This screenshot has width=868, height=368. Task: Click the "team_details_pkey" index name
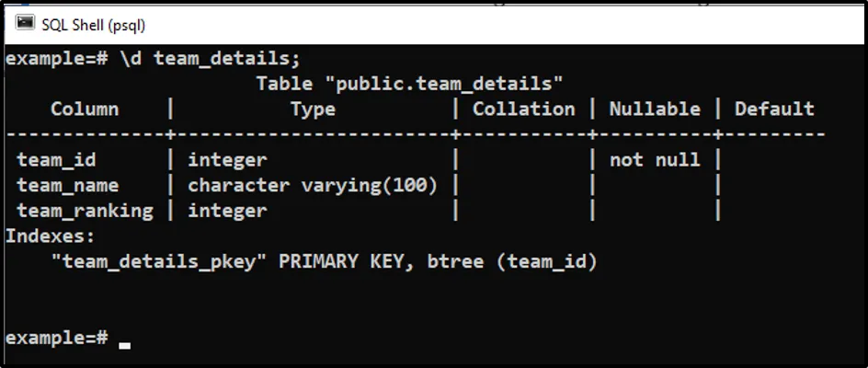pos(159,261)
